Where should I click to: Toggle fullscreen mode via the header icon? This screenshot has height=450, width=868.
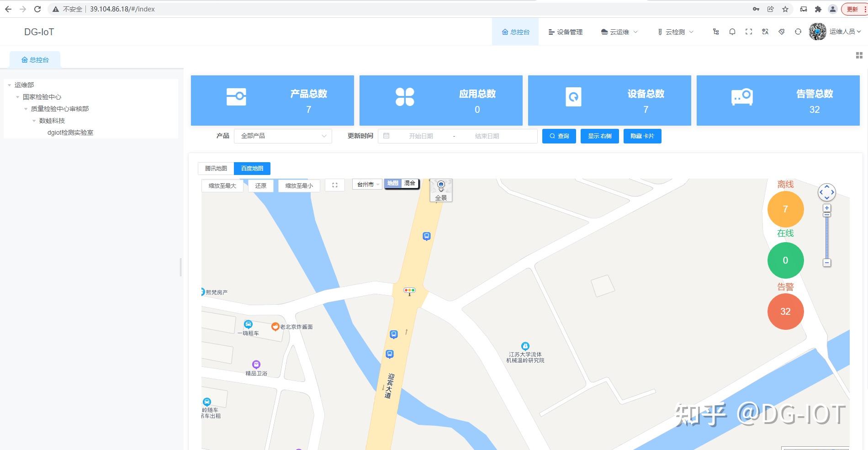point(749,32)
